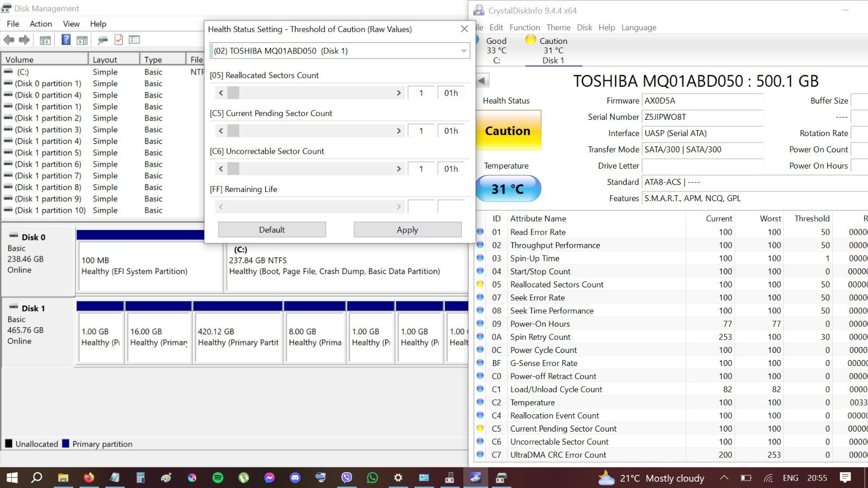
Task: Click previous disk arrow in CrystalDiskInfo
Action: coord(483,81)
